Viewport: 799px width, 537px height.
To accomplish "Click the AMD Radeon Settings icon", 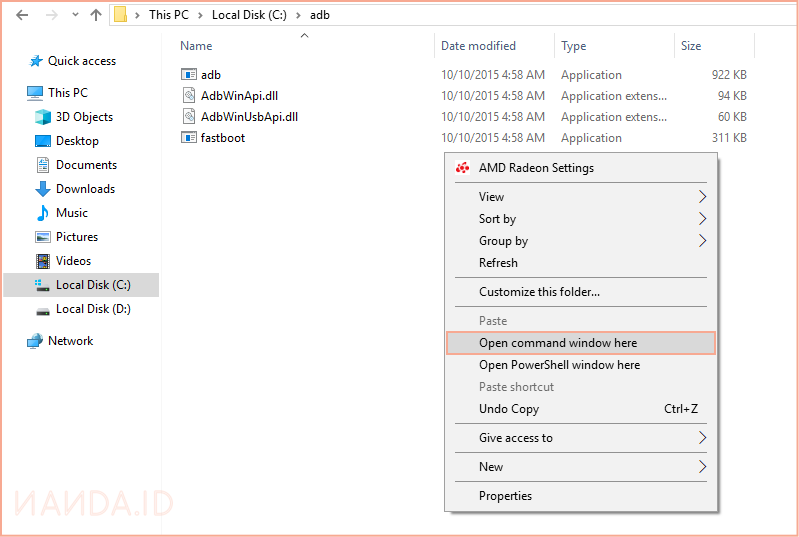I will (463, 168).
